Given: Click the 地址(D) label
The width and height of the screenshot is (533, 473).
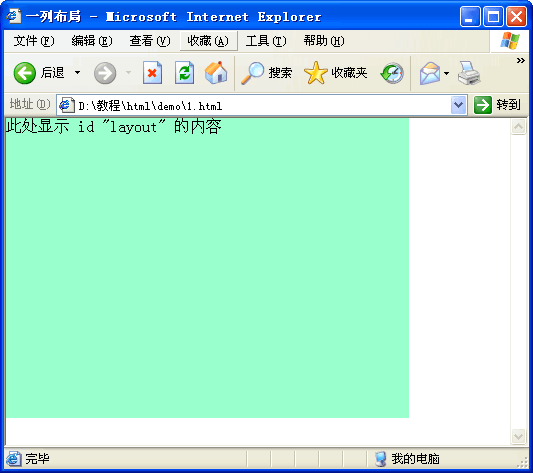Looking at the screenshot, I should (x=30, y=104).
